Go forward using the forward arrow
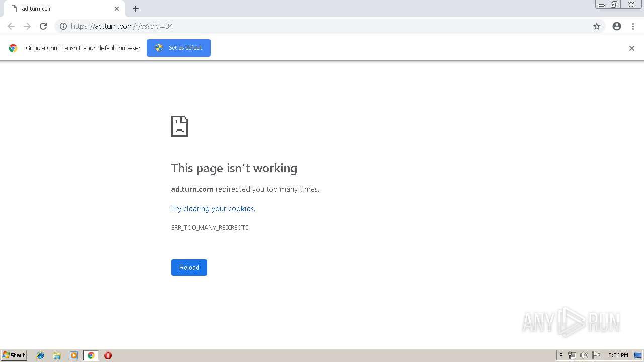 [x=27, y=26]
